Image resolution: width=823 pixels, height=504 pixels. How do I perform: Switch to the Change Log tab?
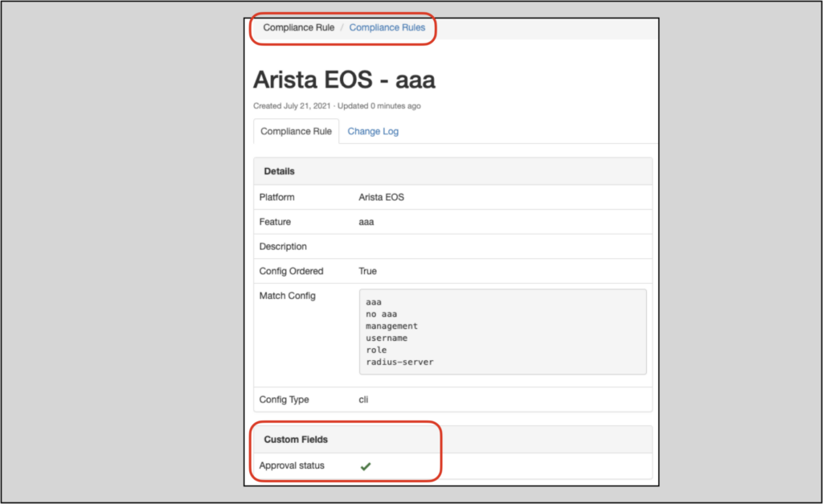(373, 131)
